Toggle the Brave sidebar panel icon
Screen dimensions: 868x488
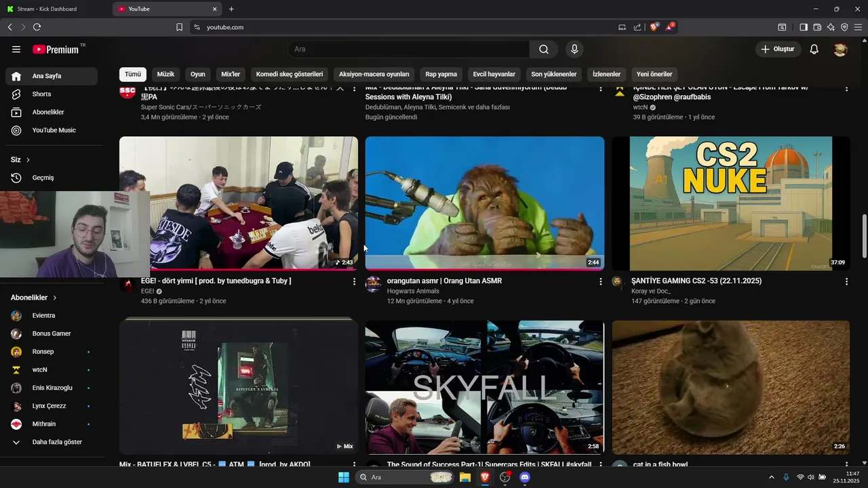(803, 27)
